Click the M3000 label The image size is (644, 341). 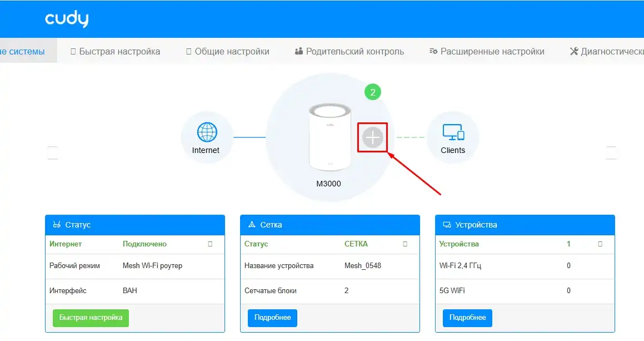point(328,184)
